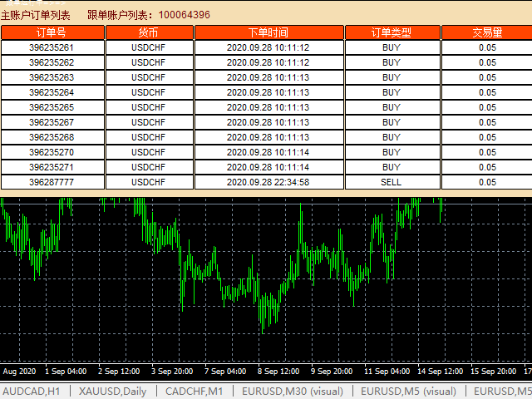Screen dimensions: 532x399
Task: Click the 1 Sep 04:00 time axis label
Action: (66, 372)
